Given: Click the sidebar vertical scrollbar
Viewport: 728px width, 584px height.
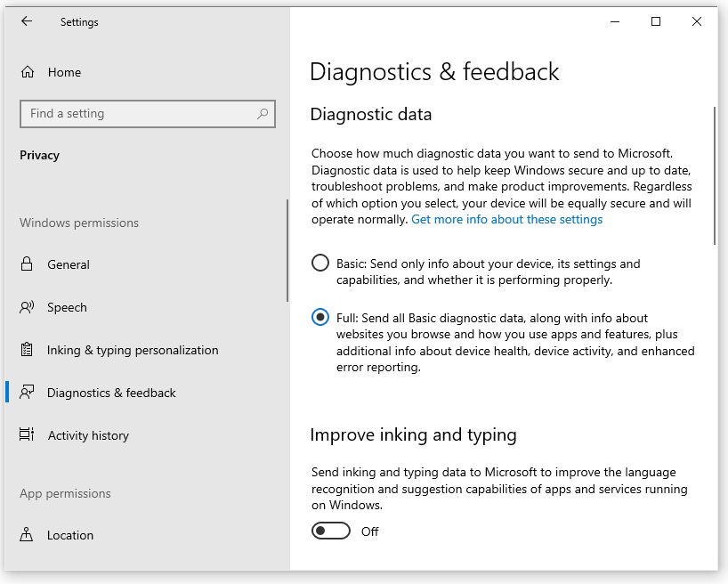Looking at the screenshot, I should coord(287,250).
